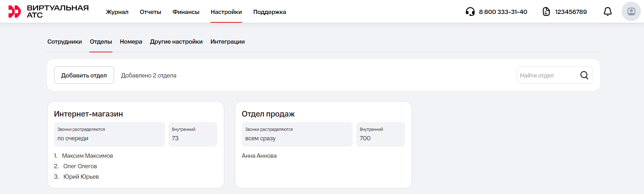644x194 pixels.
Task: Open notifications bell
Action: pyautogui.click(x=607, y=12)
